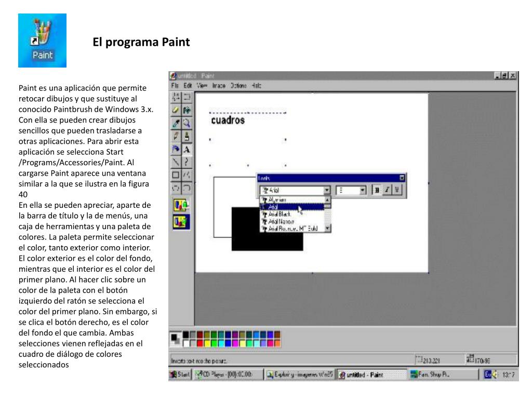
Task: Open the Help menu
Action: [x=257, y=86]
